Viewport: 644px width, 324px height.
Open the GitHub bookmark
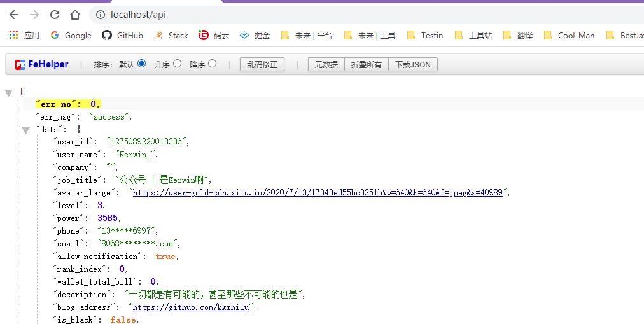click(122, 36)
